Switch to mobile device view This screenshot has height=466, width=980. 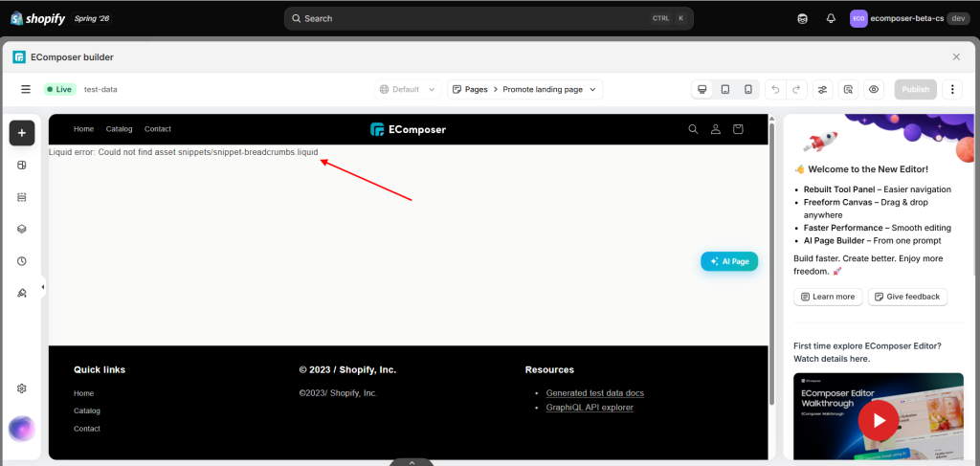tap(748, 89)
